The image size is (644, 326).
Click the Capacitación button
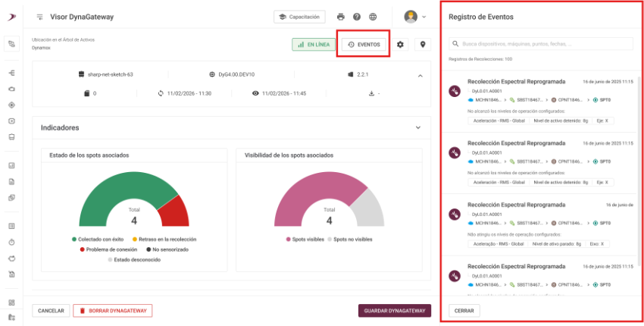pyautogui.click(x=300, y=17)
